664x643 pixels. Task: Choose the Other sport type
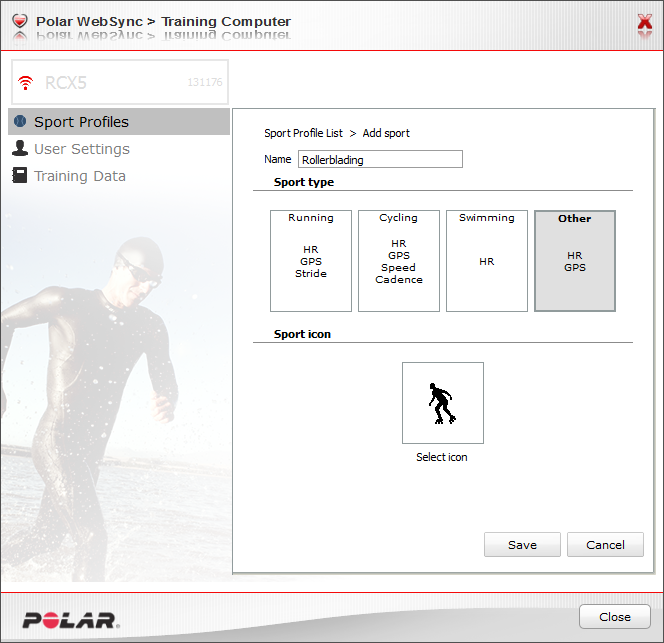pyautogui.click(x=575, y=261)
